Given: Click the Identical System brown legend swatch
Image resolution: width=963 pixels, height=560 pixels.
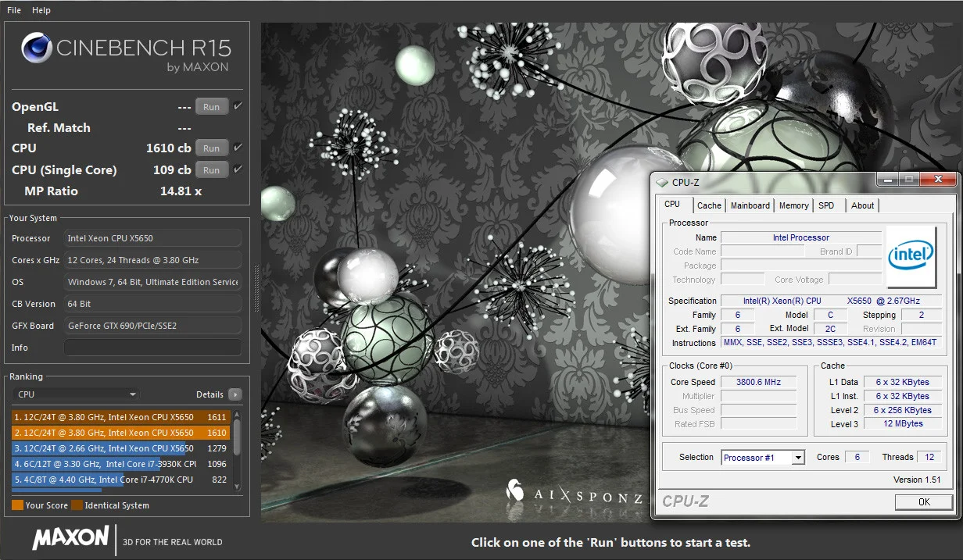Looking at the screenshot, I should coord(77,505).
